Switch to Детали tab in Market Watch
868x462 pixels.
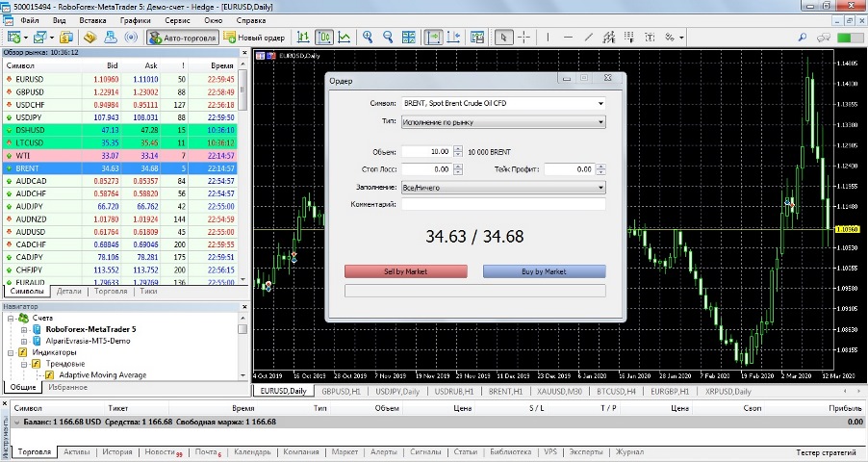point(68,291)
